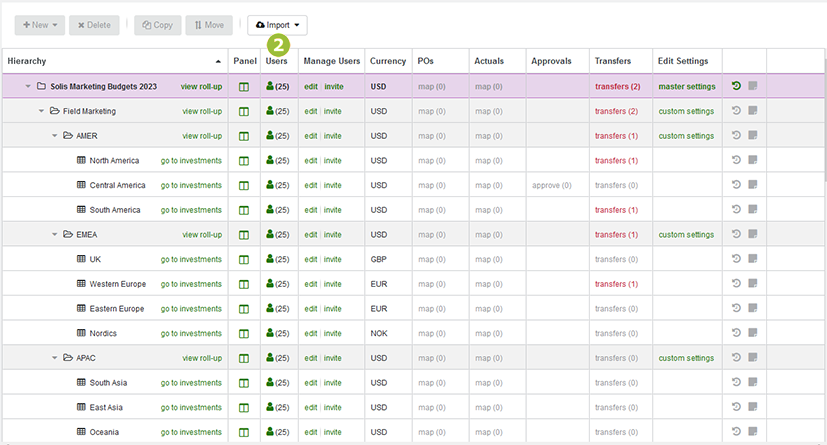Click the invite link in the UK row
The image size is (827, 445).
[x=332, y=259]
